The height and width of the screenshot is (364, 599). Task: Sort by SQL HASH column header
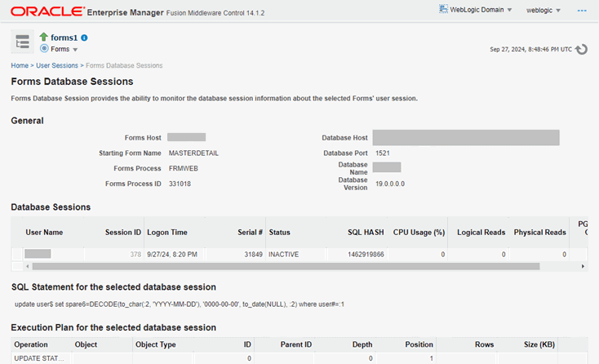tap(366, 233)
